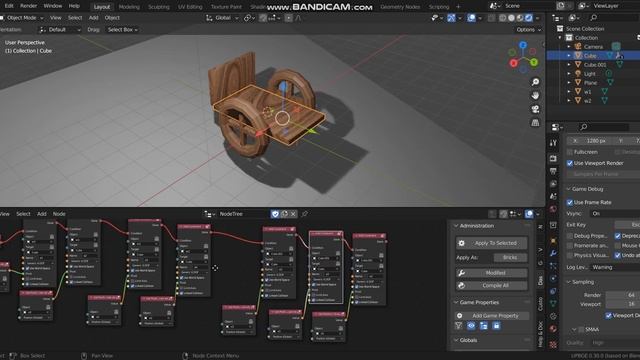Click the Compile All button

pyautogui.click(x=491, y=286)
